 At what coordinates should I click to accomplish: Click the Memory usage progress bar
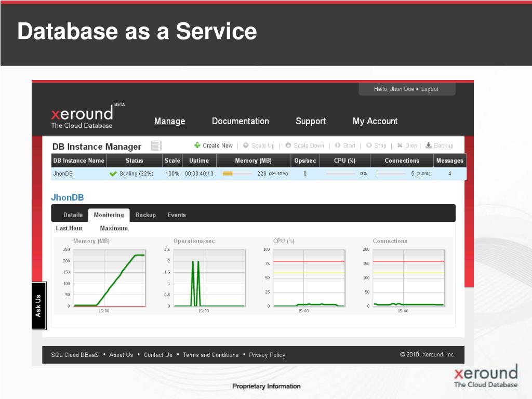(x=236, y=174)
